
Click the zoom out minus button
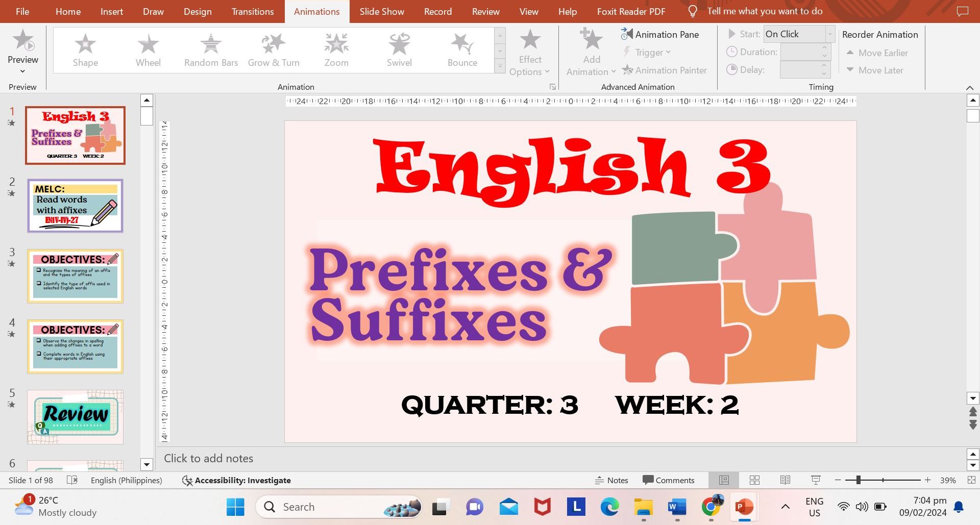point(838,480)
